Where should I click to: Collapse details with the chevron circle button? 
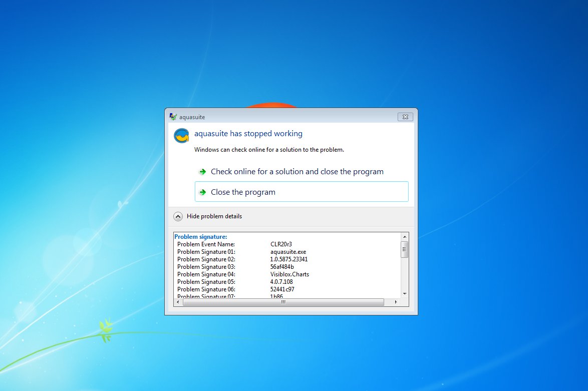(x=178, y=216)
